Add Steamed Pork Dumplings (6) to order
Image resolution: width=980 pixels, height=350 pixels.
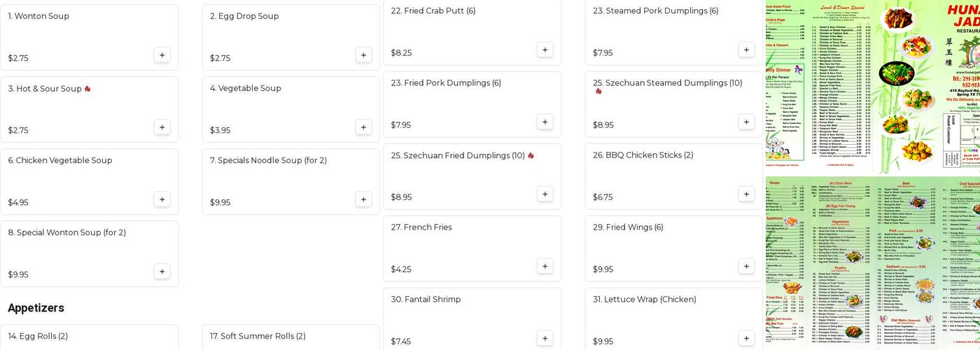pyautogui.click(x=746, y=50)
